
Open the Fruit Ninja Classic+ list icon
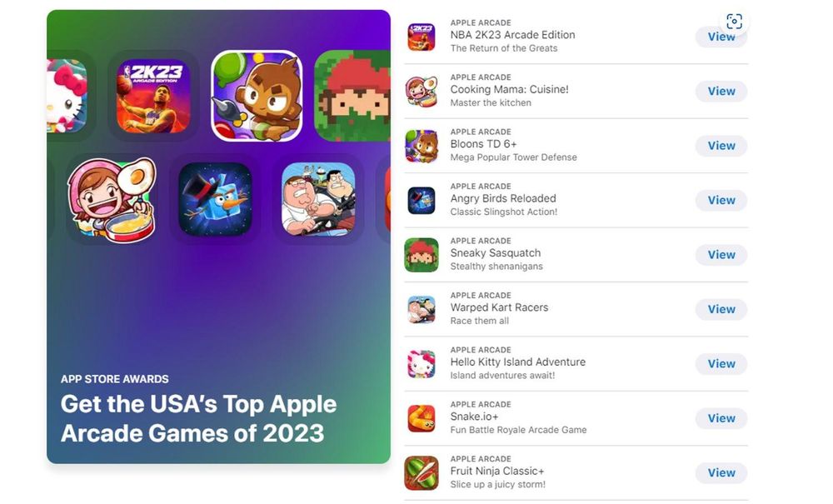coord(421,472)
